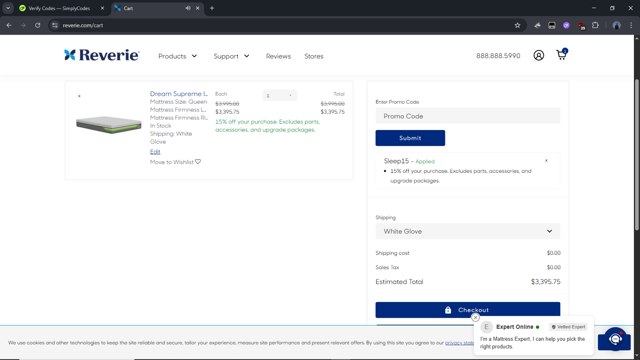Reload the page
Viewport: 640px width, 360px height.
(38, 25)
